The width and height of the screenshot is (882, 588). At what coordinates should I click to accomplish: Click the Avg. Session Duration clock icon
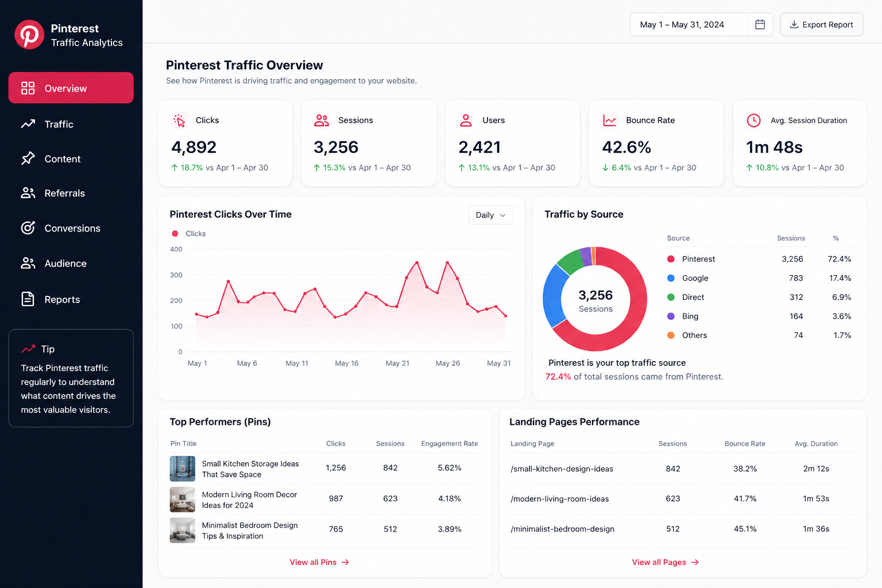[753, 121]
